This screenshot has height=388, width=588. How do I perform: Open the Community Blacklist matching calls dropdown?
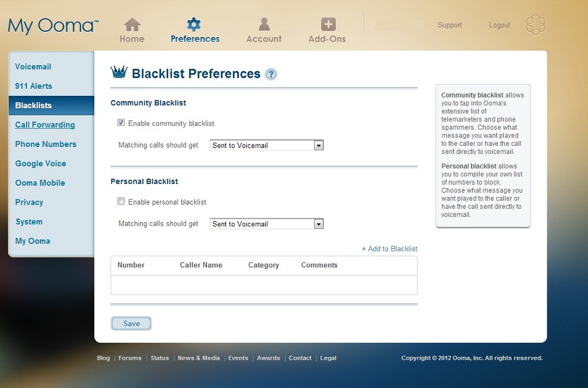pos(266,145)
